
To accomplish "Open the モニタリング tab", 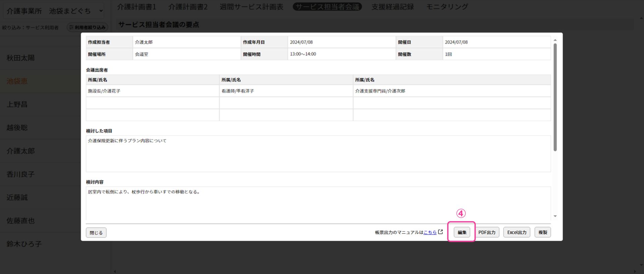I will pyautogui.click(x=447, y=7).
